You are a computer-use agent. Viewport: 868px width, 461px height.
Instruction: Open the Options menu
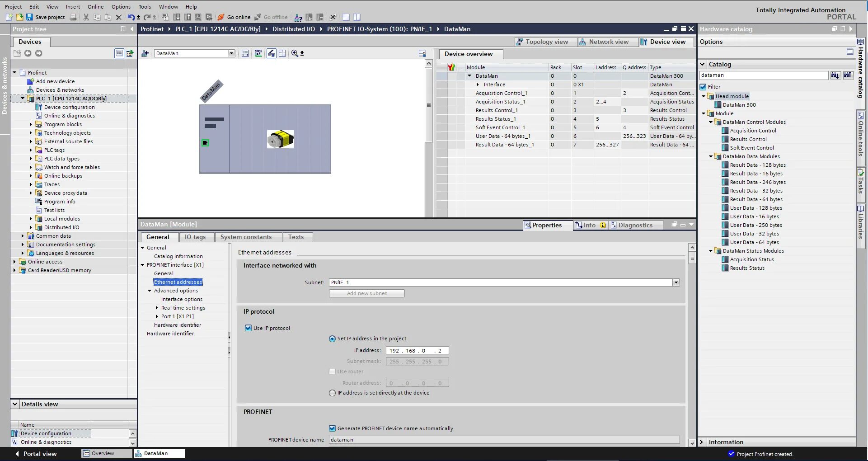pos(121,7)
